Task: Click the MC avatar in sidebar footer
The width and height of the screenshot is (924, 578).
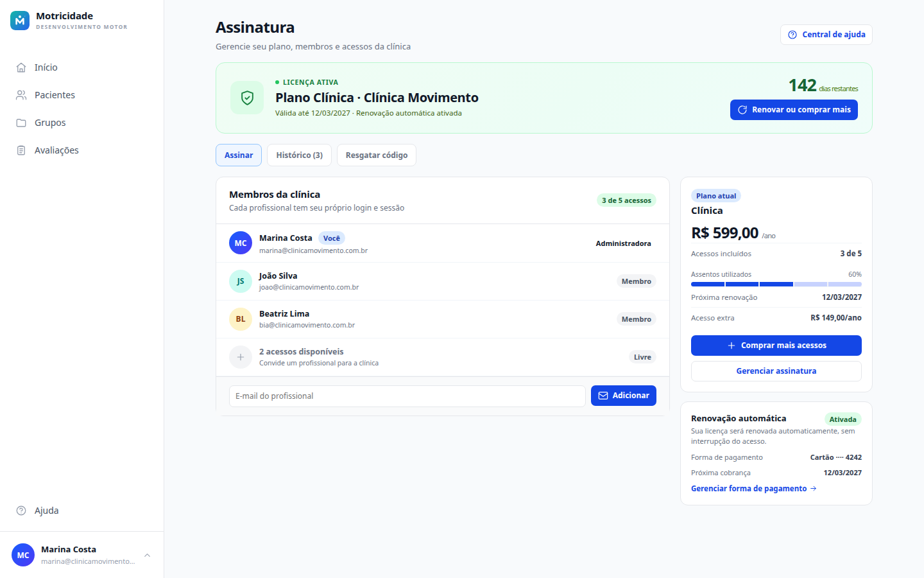Action: (23, 555)
